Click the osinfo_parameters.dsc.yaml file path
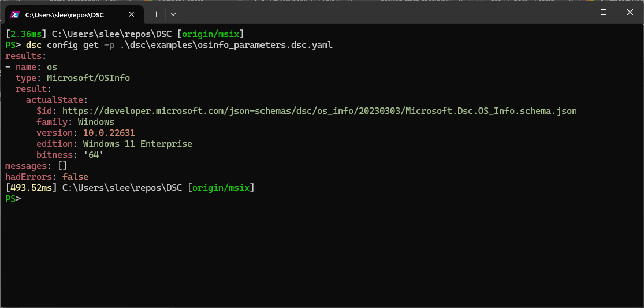644x308 pixels. coord(224,45)
